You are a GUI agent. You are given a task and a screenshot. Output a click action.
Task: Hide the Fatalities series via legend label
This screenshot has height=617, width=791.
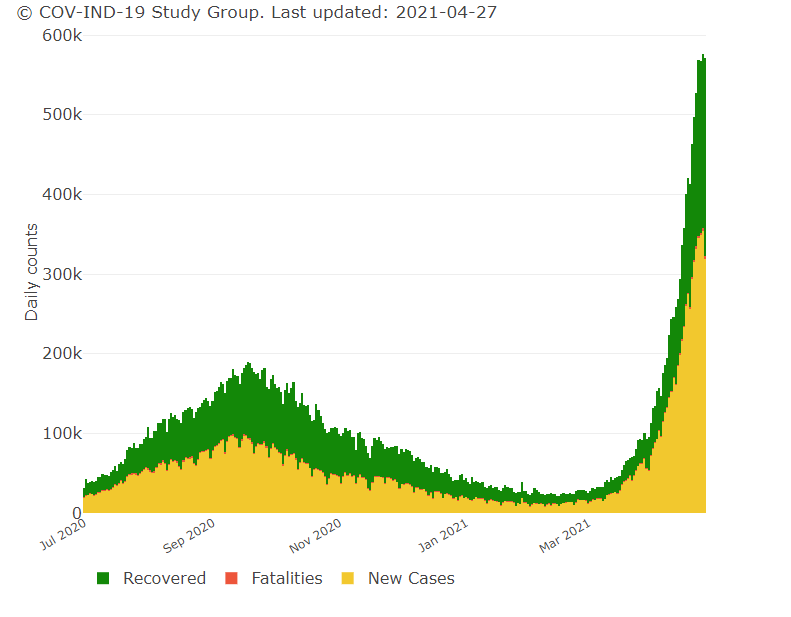point(287,578)
